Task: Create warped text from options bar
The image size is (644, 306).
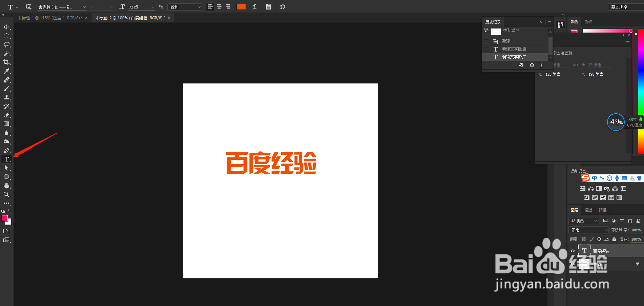Action: point(255,7)
